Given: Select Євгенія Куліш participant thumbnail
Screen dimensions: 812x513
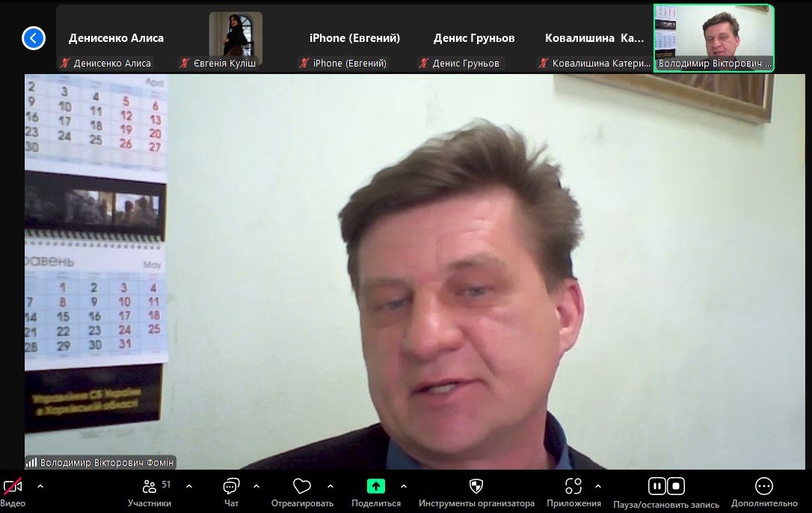Looking at the screenshot, I should pos(236,38).
